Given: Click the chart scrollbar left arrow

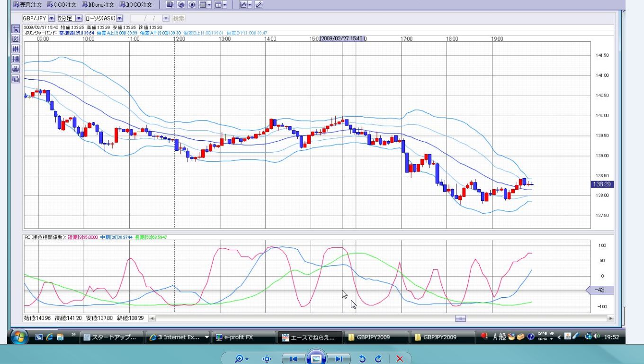Looking at the screenshot, I should 152,318.
